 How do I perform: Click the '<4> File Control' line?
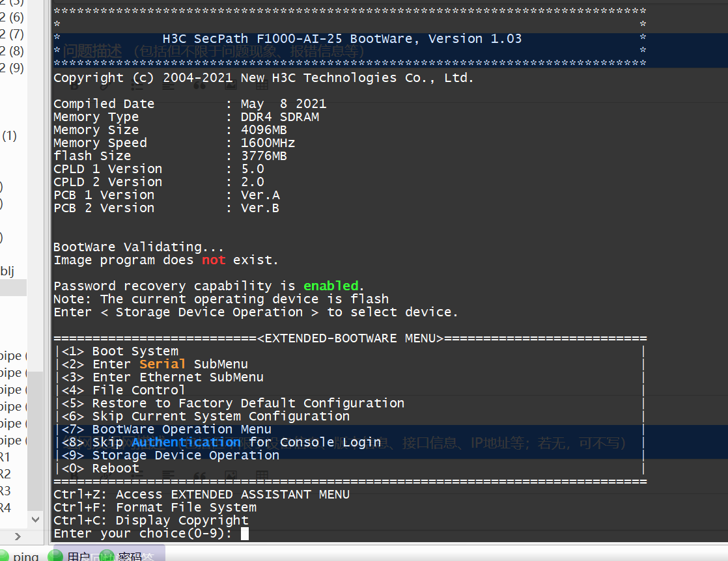tap(123, 390)
